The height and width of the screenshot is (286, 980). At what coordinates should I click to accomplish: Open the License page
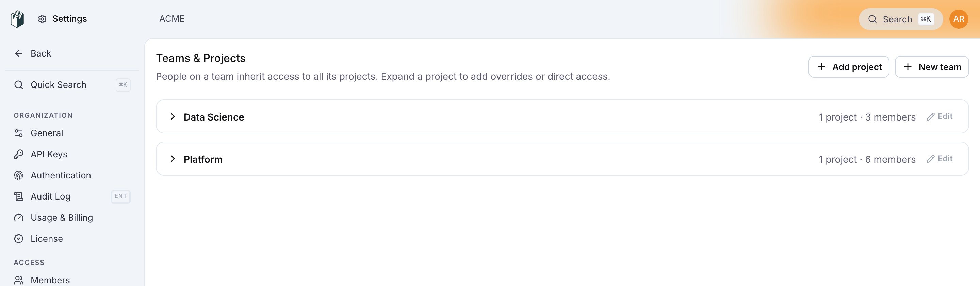(72, 239)
